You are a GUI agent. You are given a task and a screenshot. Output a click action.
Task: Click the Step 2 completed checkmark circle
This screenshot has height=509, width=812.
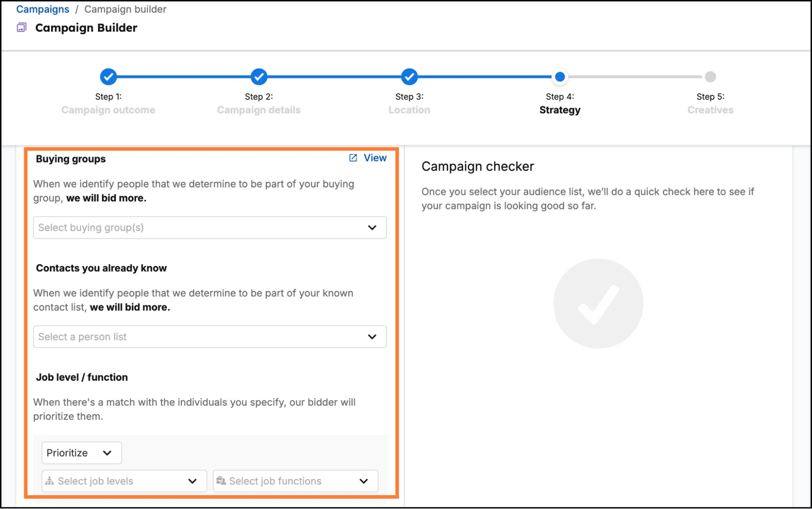point(258,76)
